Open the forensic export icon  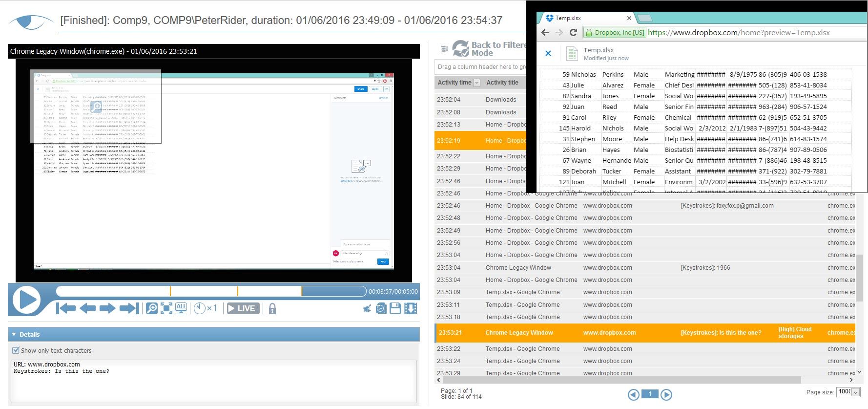381,308
